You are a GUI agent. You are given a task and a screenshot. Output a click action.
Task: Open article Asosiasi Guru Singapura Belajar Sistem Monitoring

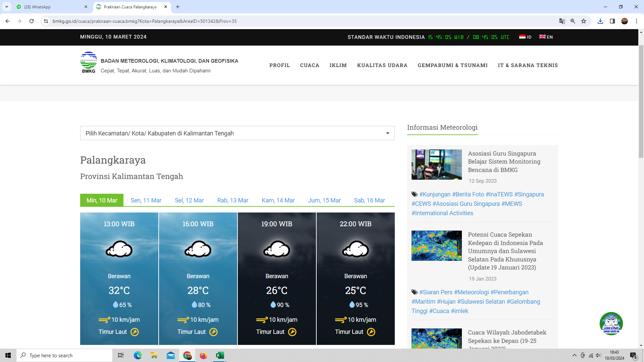pyautogui.click(x=504, y=162)
